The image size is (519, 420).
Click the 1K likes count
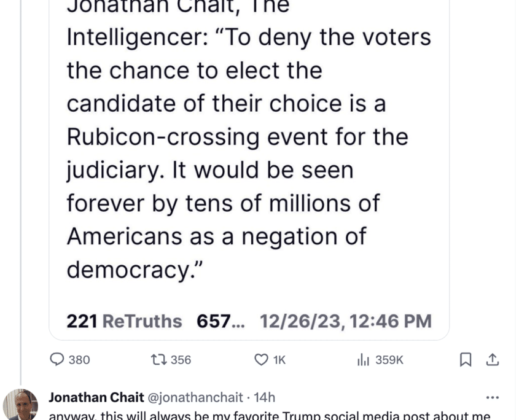point(279,360)
